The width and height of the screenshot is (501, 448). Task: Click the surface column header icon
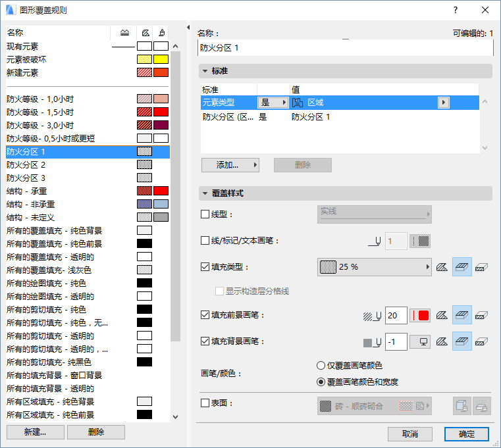pyautogui.click(x=162, y=33)
